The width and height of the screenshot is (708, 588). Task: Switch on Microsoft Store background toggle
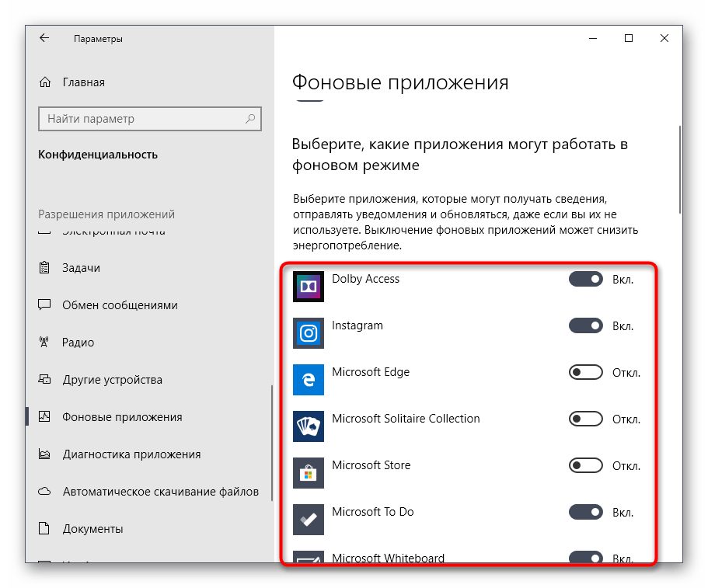click(x=586, y=465)
